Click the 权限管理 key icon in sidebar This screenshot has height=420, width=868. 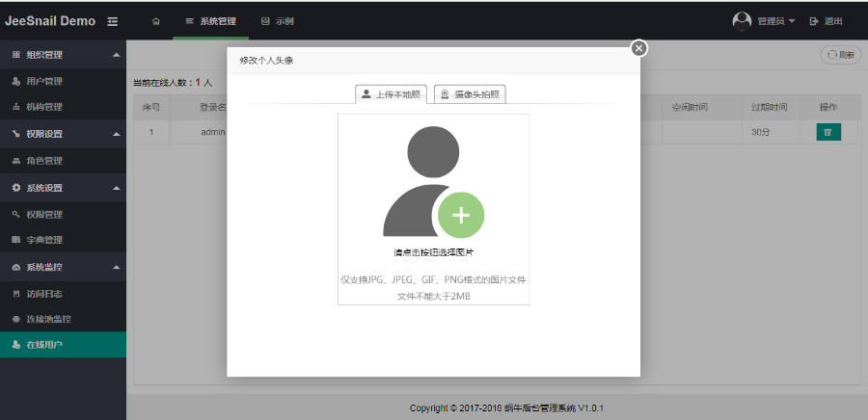click(x=16, y=215)
